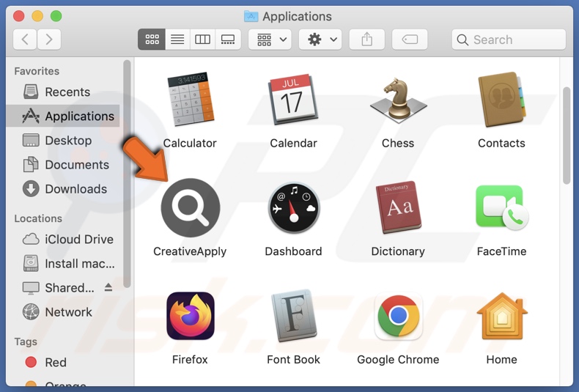
Task: Click the sidebar scrollbar
Action: 127,174
